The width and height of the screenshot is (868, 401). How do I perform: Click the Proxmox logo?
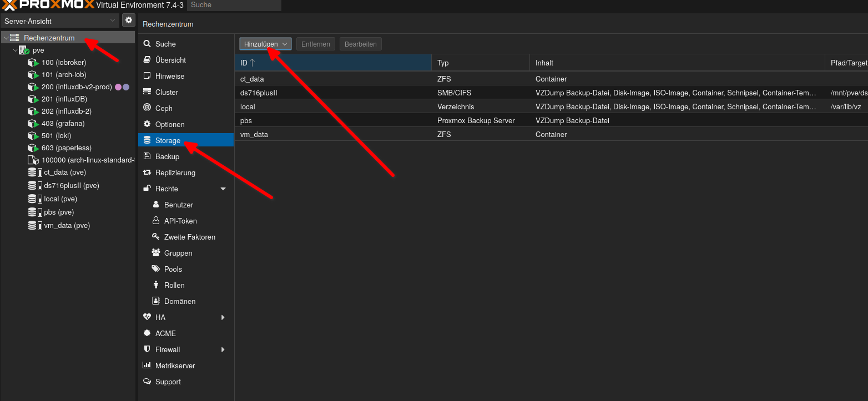(x=47, y=5)
